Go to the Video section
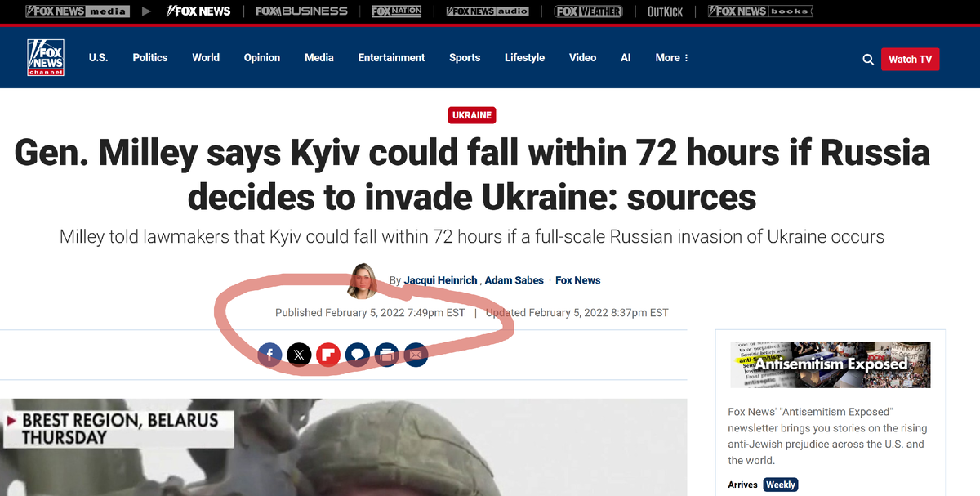Image resolution: width=980 pixels, height=496 pixels. [x=583, y=58]
